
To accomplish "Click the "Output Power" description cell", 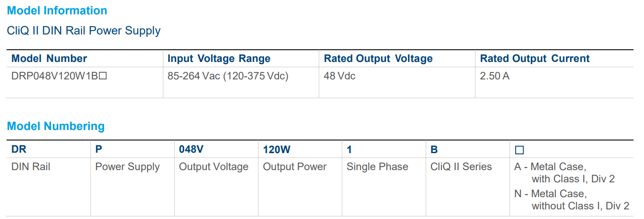I will 295,167.
